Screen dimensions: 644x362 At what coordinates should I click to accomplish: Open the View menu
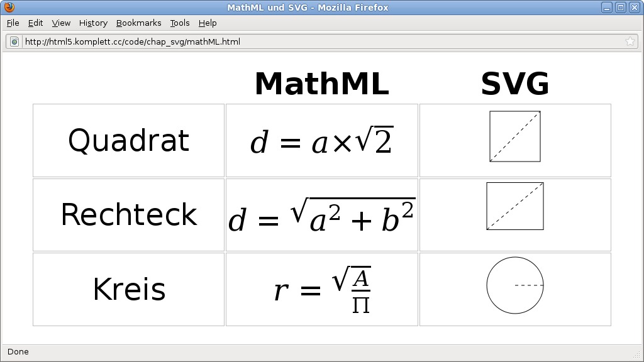click(x=61, y=23)
